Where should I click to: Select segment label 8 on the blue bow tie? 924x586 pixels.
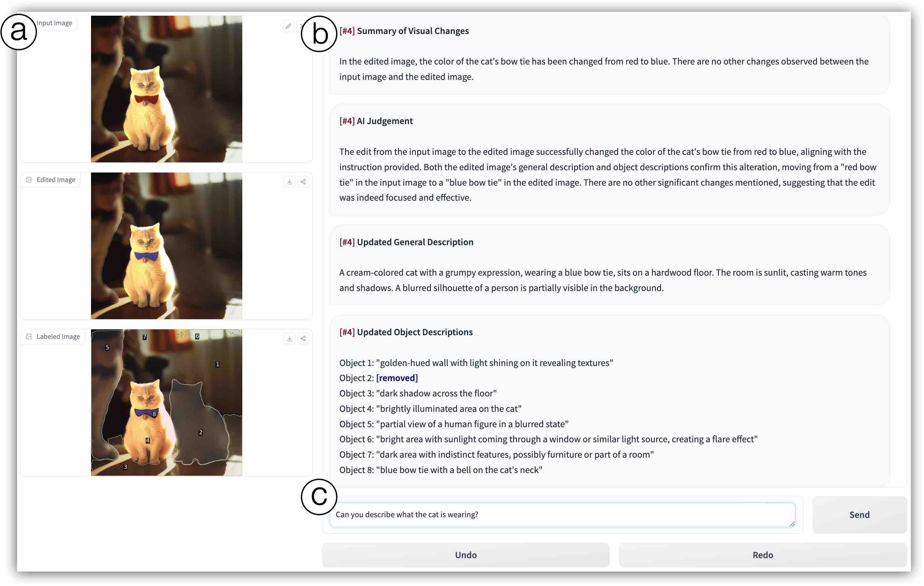154,414
